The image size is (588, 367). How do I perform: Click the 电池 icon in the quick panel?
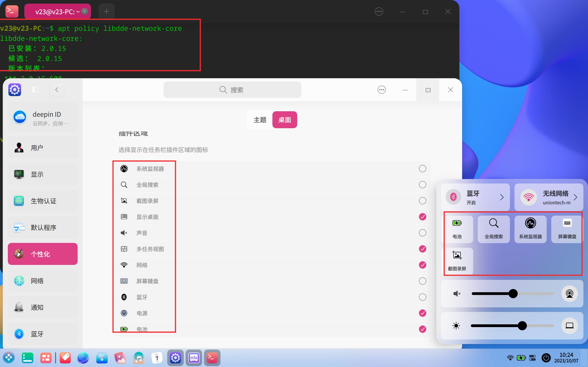(x=457, y=228)
